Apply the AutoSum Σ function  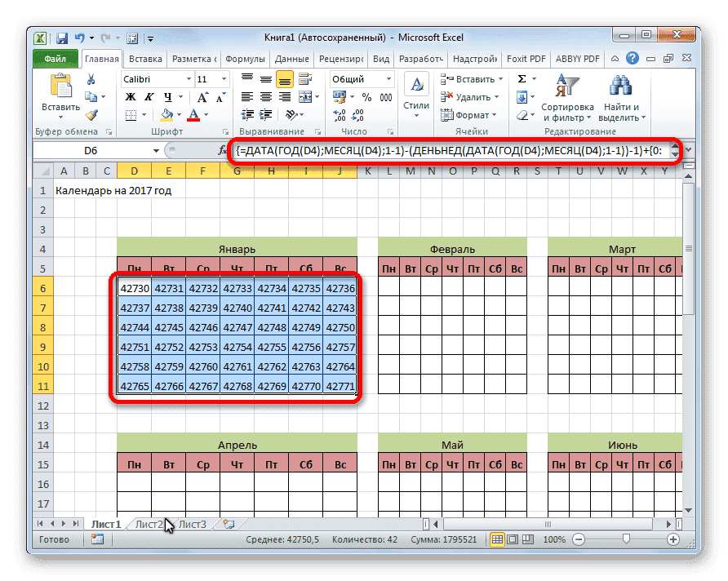[x=522, y=78]
